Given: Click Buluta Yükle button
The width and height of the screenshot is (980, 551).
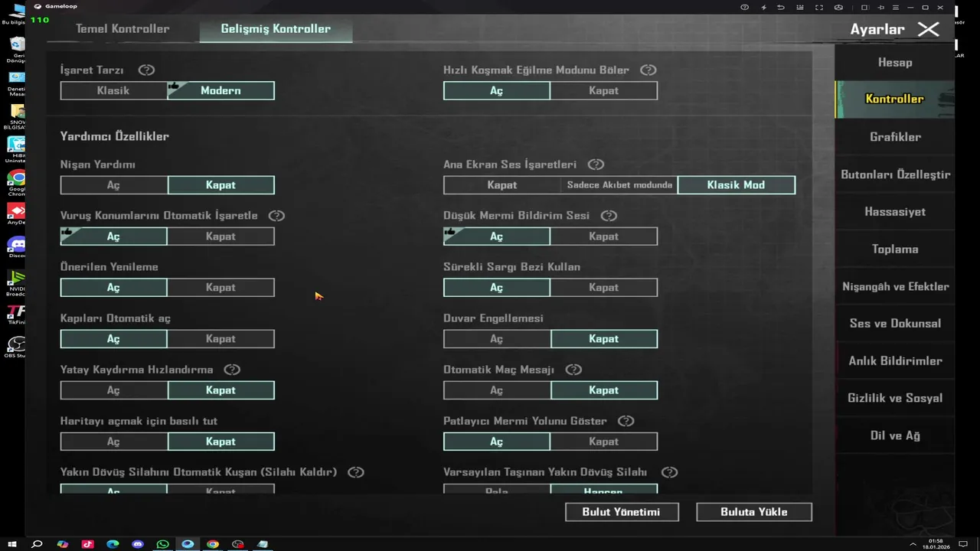Looking at the screenshot, I should click(753, 512).
